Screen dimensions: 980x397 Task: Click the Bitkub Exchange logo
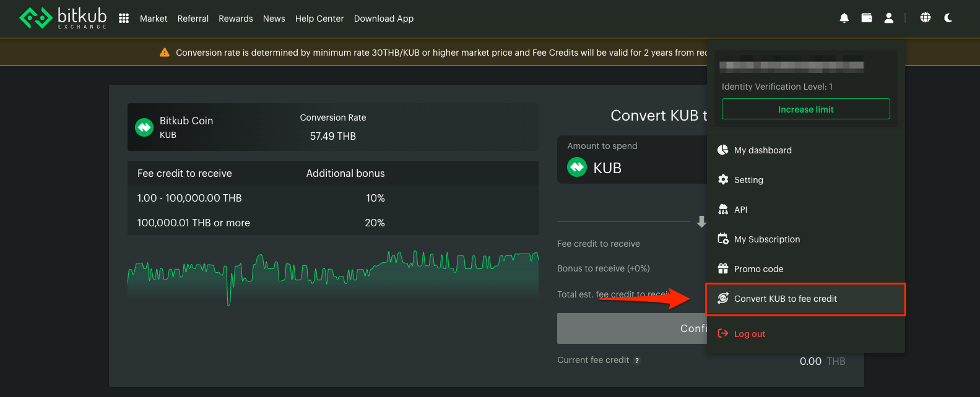(x=63, y=18)
